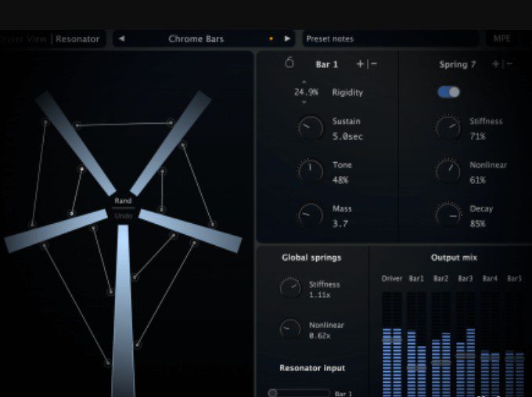Click the Global springs Nonlinear knob
Screen dimensions: 532x397
pyautogui.click(x=290, y=329)
